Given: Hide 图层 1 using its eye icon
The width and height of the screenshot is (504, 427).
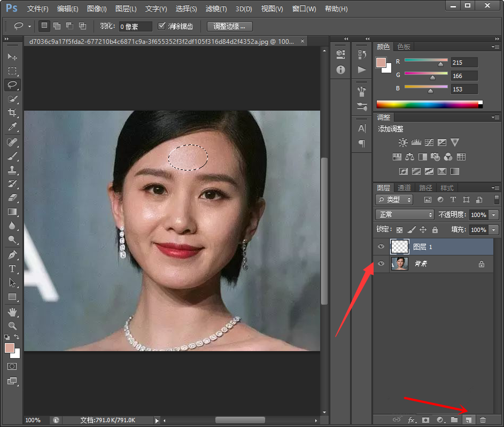Looking at the screenshot, I should (x=381, y=246).
